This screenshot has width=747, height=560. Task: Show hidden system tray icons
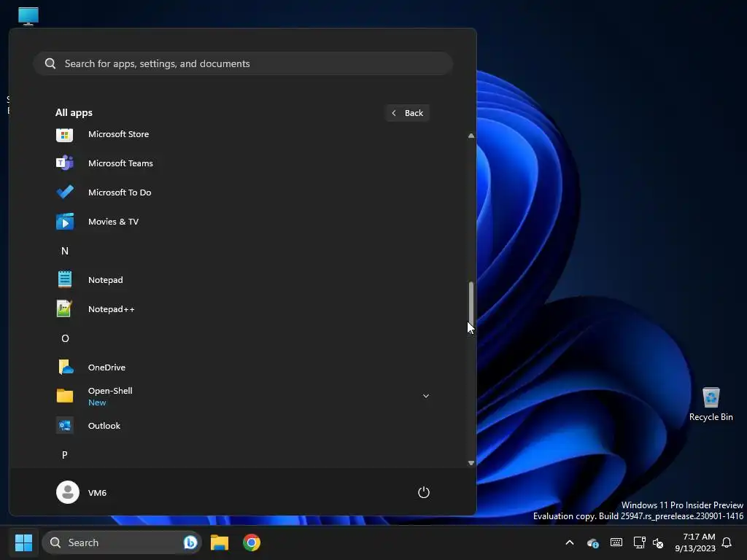[569, 542]
